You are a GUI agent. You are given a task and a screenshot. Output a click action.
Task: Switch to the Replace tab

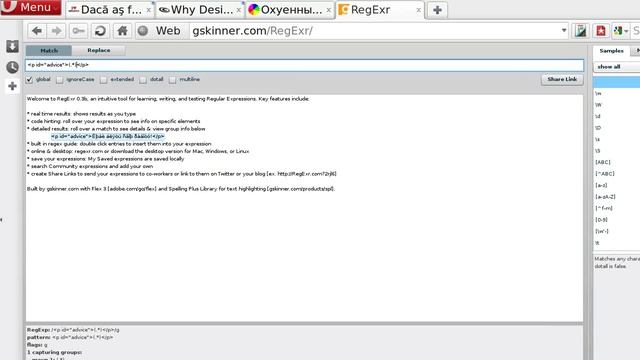click(99, 50)
